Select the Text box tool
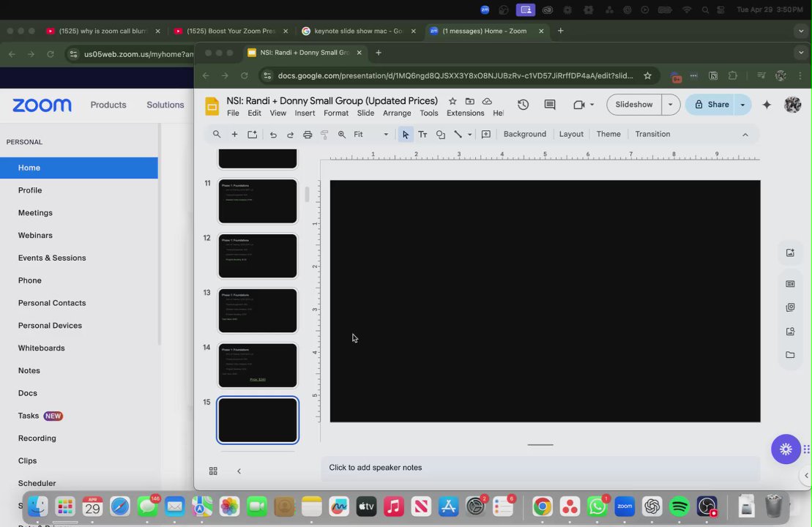This screenshot has width=812, height=527. (422, 135)
